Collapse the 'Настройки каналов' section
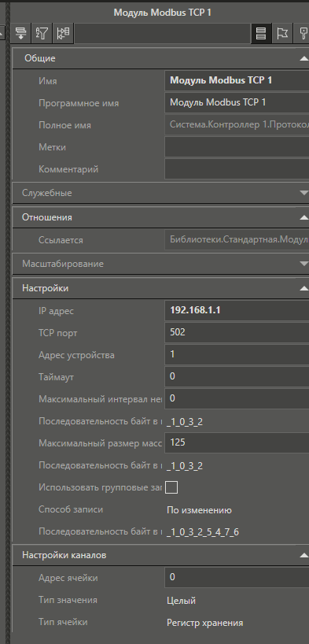Viewport: 309px width, 644px height. tap(303, 555)
